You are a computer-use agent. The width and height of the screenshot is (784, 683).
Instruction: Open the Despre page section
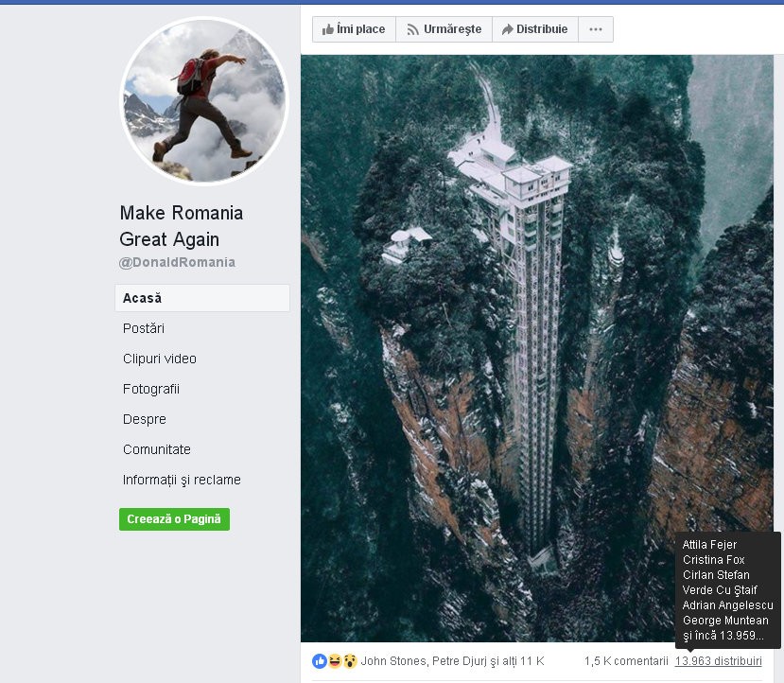(145, 419)
